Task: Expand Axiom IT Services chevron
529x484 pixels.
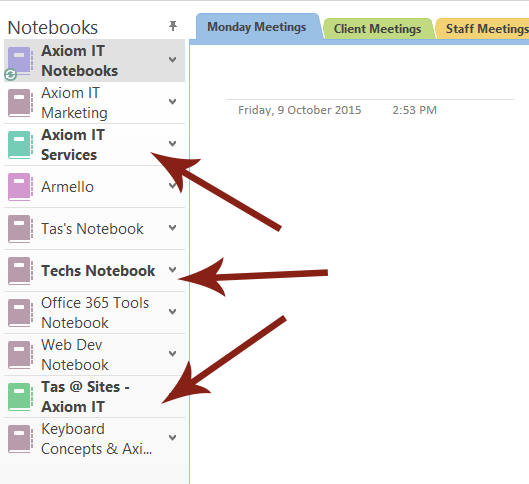Action: pyautogui.click(x=172, y=144)
